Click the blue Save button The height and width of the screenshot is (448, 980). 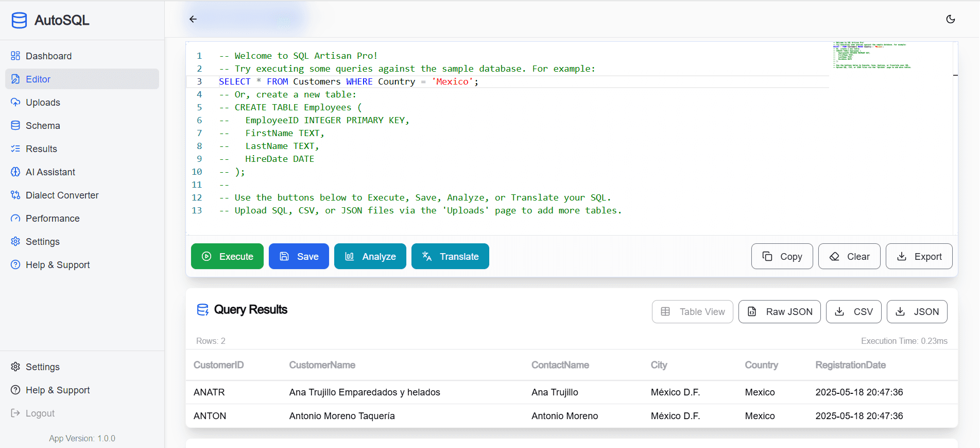point(299,256)
